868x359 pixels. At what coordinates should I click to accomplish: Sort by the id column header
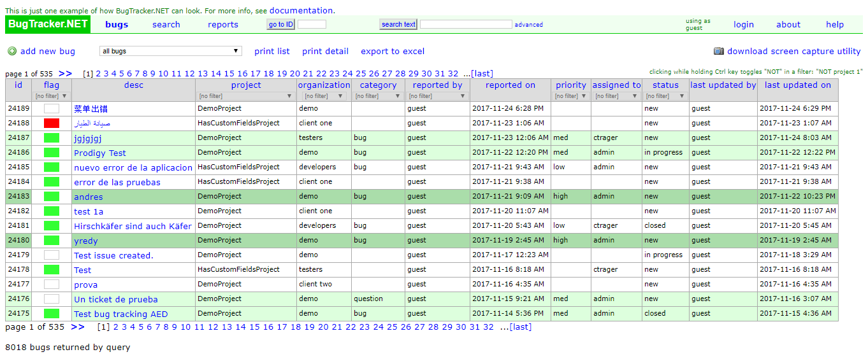(18, 85)
